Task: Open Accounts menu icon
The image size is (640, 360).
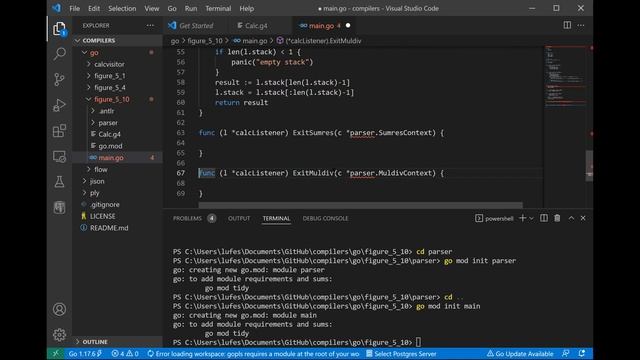Action: pyautogui.click(x=59, y=309)
